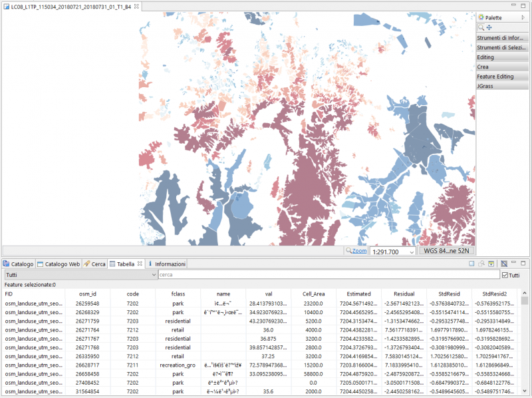Viewport: 532px width, 398px height.
Task: Click the Zoom link in status bar
Action: pyautogui.click(x=359, y=252)
